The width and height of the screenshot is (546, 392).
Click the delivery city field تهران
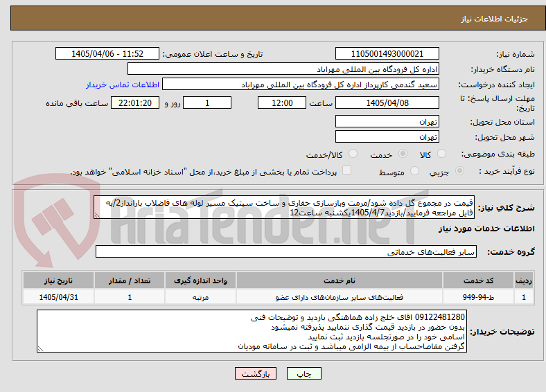tap(387, 137)
